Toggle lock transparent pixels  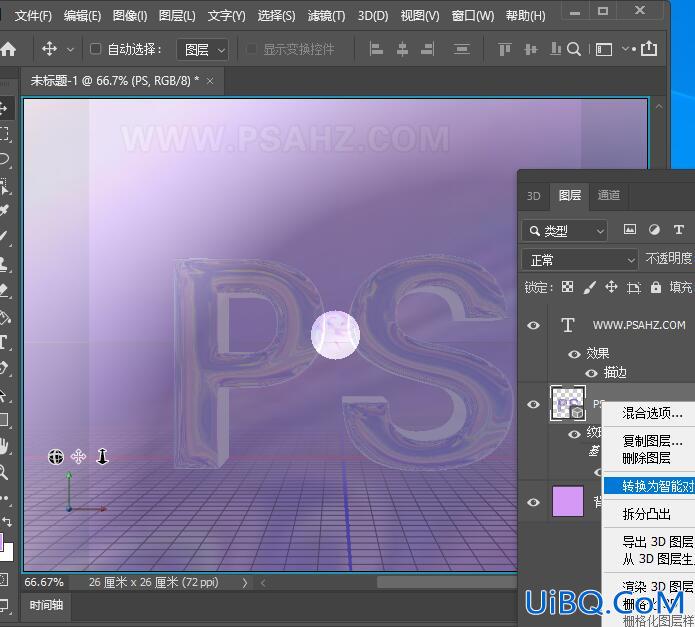[567, 287]
